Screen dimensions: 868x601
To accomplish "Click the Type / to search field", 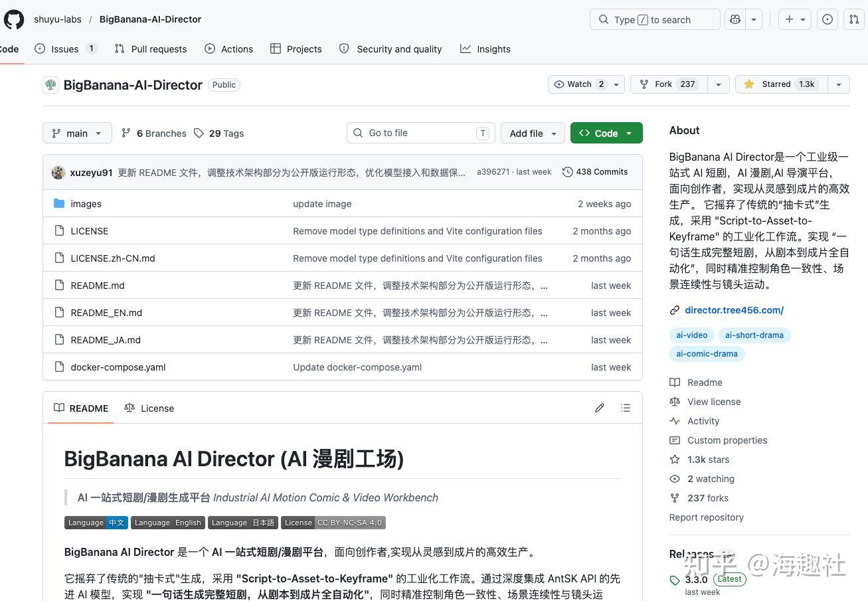I will [x=655, y=19].
